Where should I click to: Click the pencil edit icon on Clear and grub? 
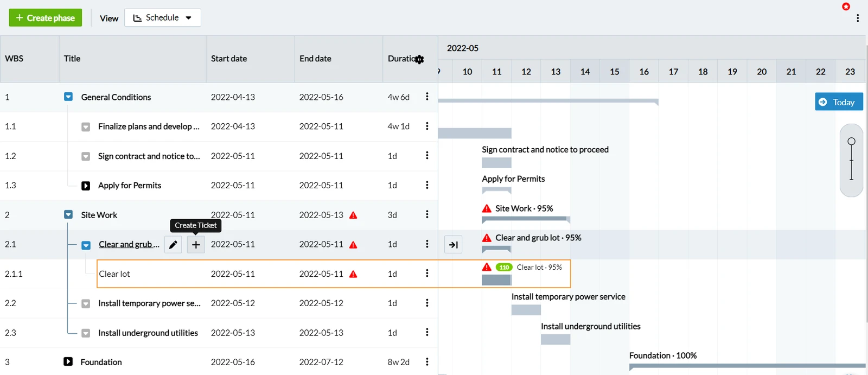[x=173, y=245]
